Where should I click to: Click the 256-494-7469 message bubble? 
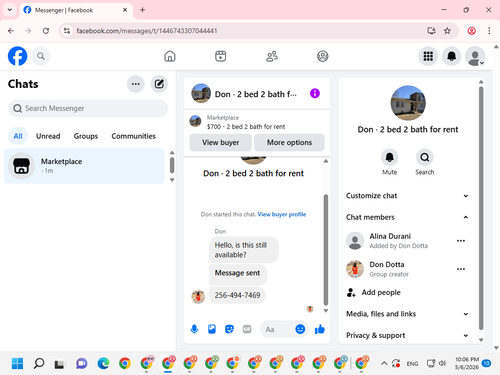click(237, 295)
